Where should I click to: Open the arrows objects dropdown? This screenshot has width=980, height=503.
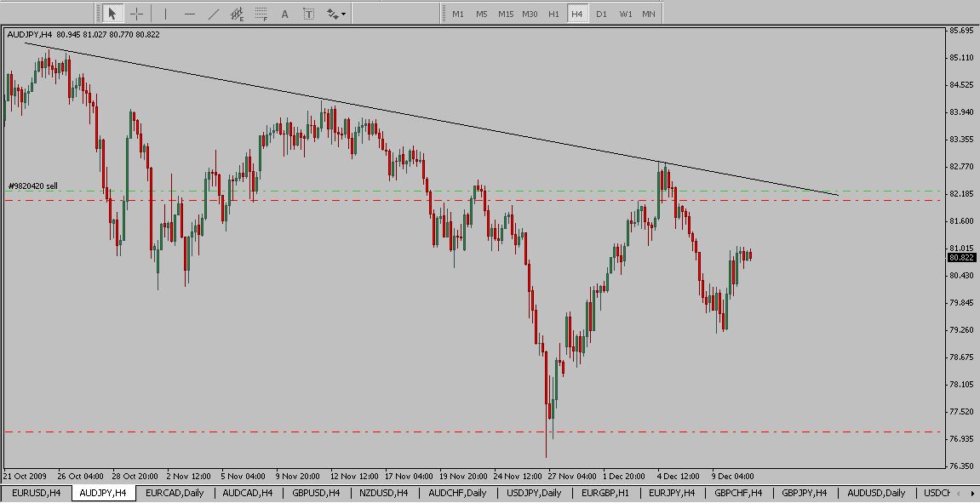335,14
